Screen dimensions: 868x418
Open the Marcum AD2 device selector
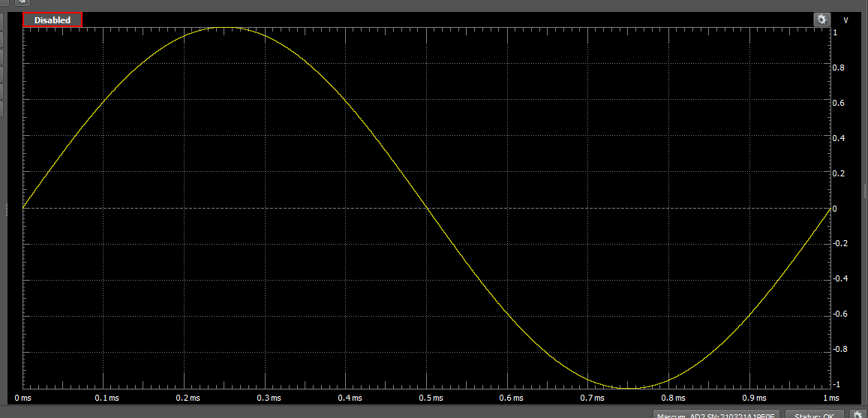point(717,415)
